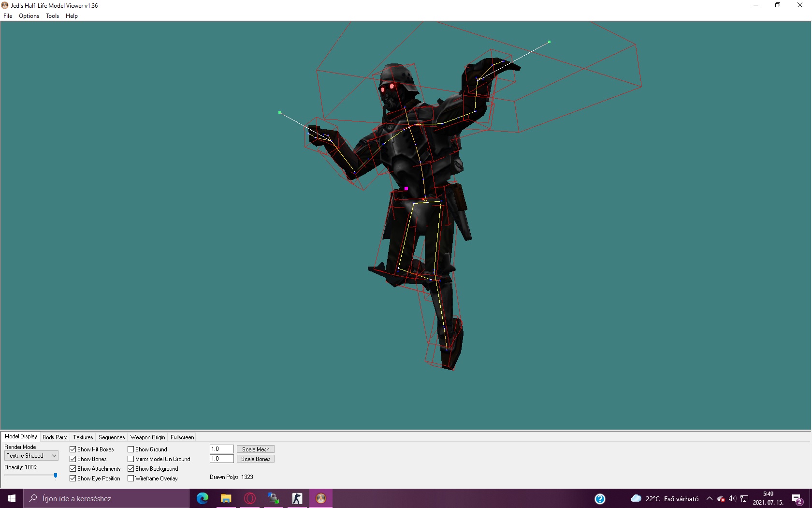Click the OneDrive error tray icon
812x508 pixels.
[x=721, y=499]
